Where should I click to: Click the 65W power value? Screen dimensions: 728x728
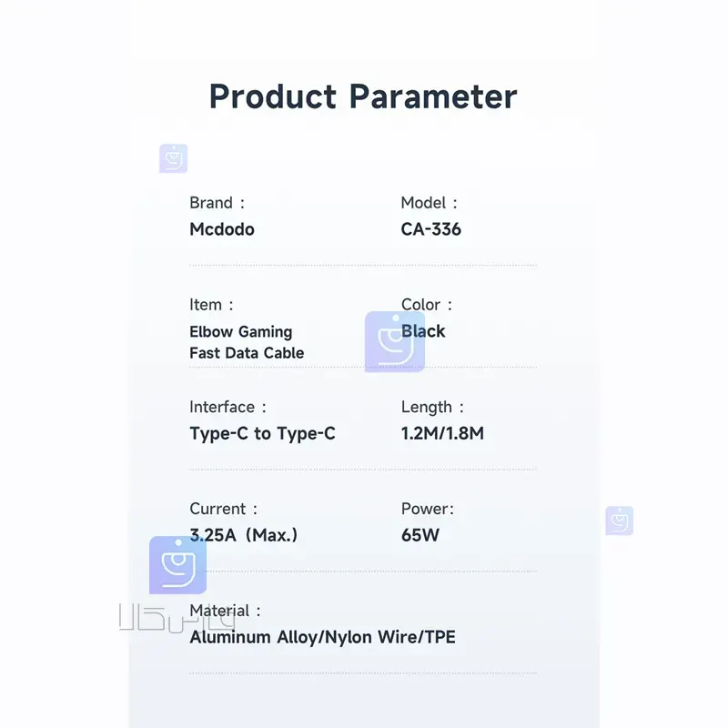click(x=420, y=535)
